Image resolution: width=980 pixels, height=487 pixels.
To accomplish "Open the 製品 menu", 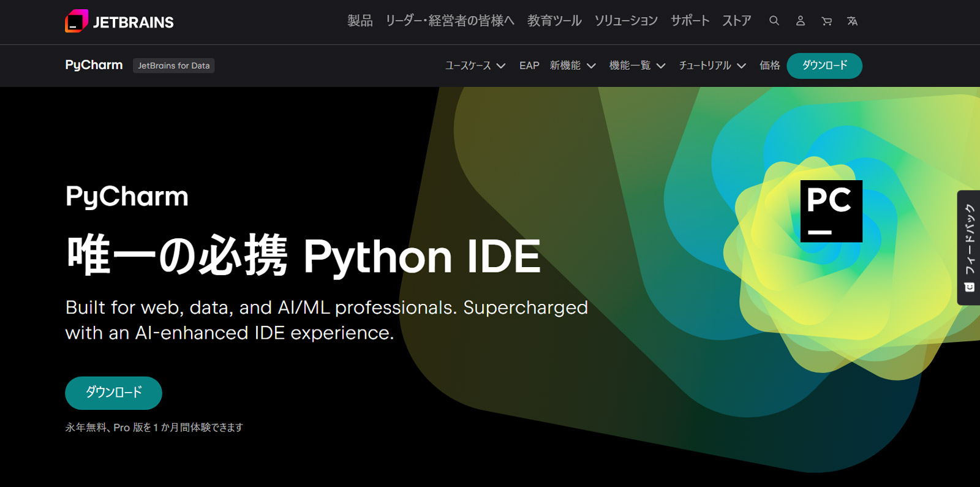I will 360,21.
